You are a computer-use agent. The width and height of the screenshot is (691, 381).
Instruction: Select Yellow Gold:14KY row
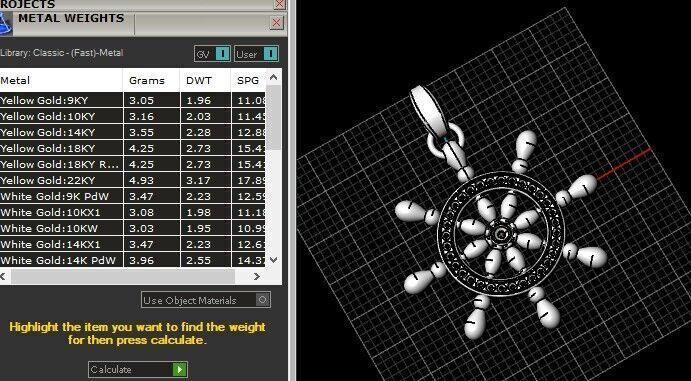[133, 132]
